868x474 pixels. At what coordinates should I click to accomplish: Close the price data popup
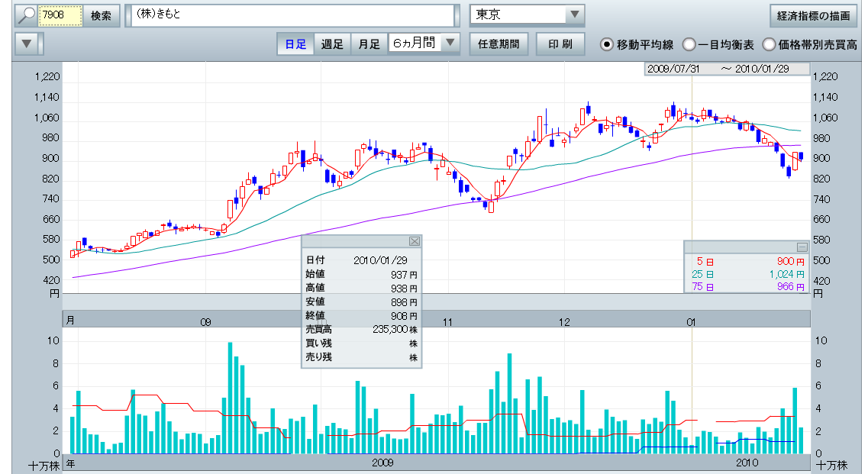[415, 241]
